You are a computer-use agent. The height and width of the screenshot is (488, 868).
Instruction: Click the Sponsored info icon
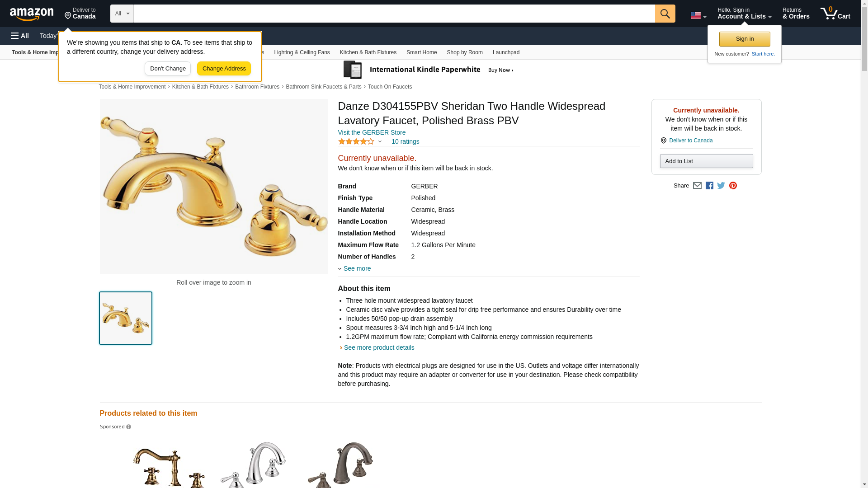click(128, 427)
